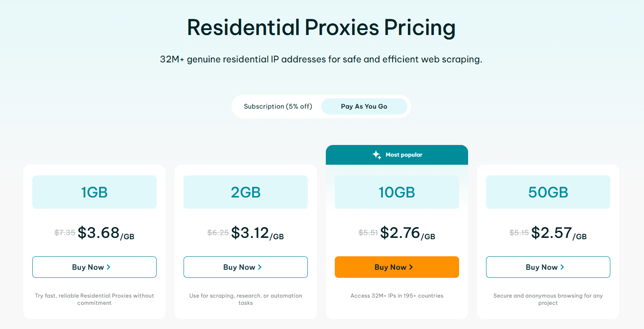This screenshot has height=329, width=644.
Task: Click the Most popular banner above 10GB
Action: 397,154
